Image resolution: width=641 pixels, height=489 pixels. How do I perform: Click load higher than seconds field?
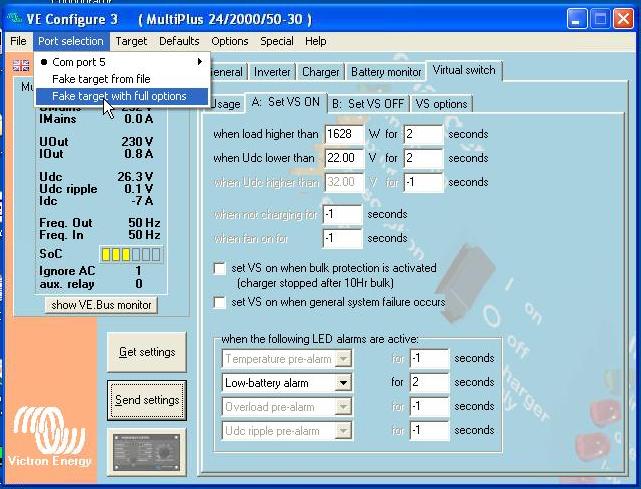point(423,134)
